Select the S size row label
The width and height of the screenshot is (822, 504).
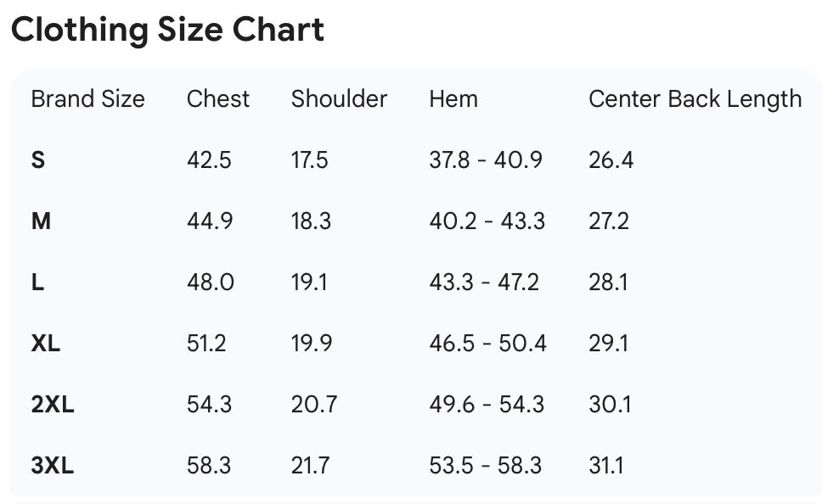click(x=38, y=160)
